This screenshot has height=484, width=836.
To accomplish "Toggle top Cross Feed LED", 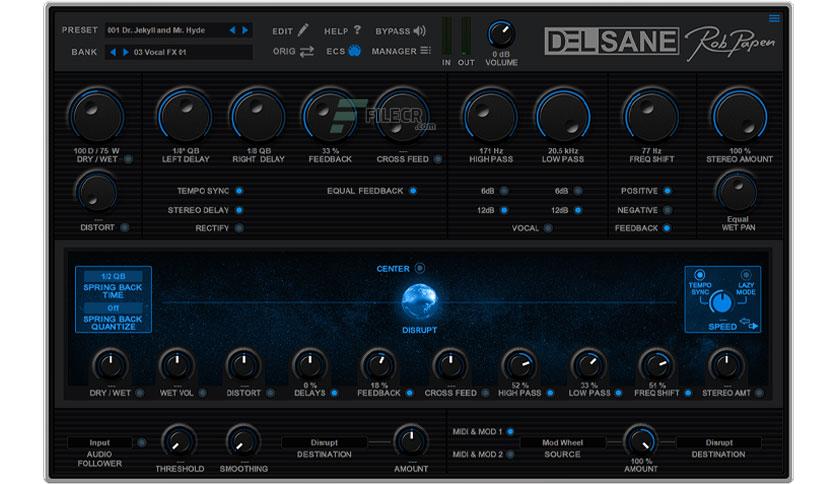I will click(x=438, y=159).
